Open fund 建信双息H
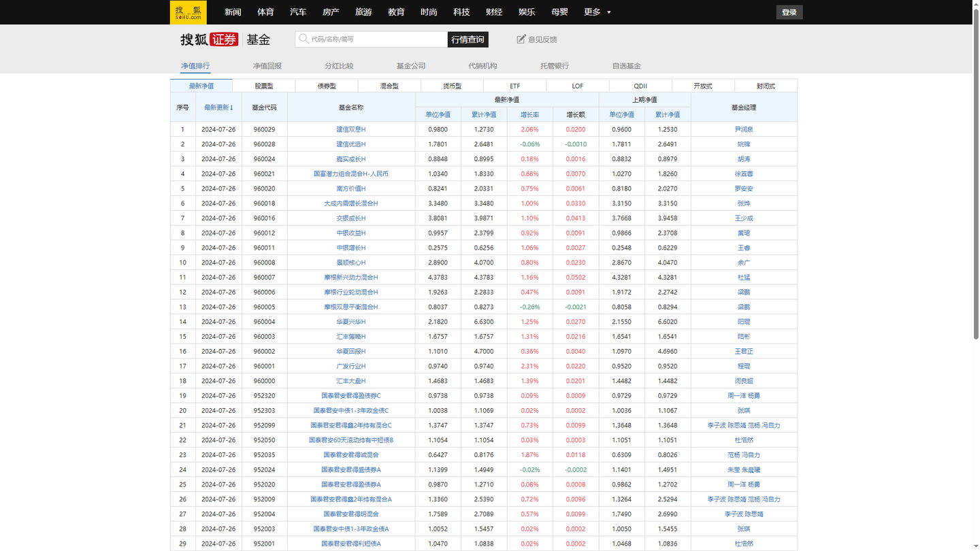This screenshot has height=551, width=980. pyautogui.click(x=351, y=129)
